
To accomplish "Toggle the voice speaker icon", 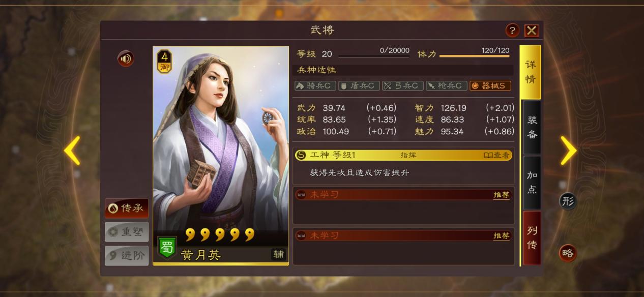I will 126,58.
